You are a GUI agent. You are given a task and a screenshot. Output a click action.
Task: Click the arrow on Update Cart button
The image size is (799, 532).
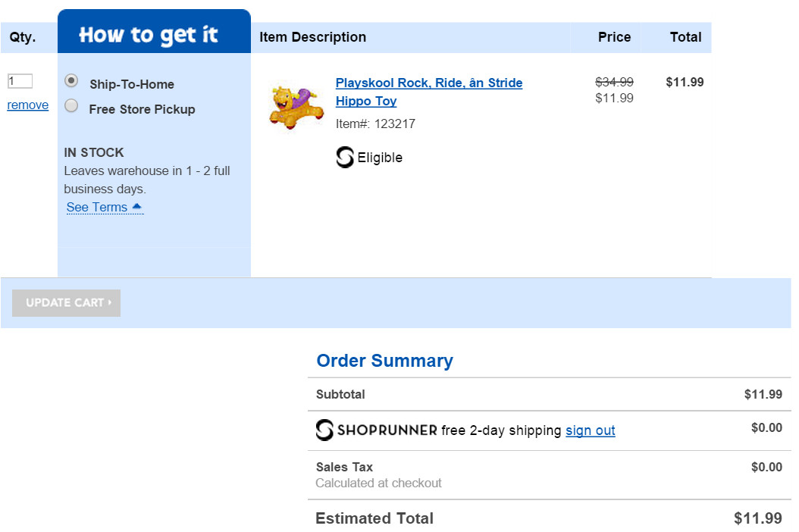[110, 302]
